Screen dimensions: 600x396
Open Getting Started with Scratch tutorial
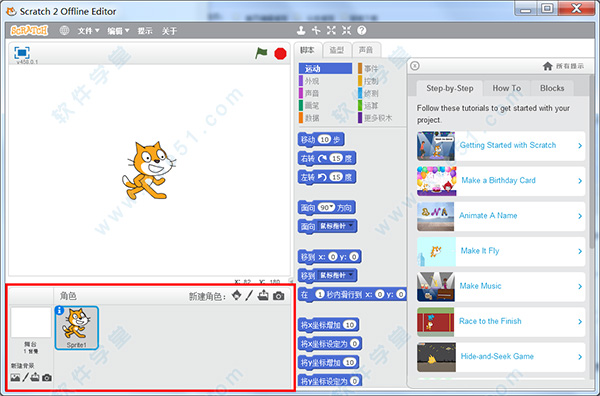(501, 145)
